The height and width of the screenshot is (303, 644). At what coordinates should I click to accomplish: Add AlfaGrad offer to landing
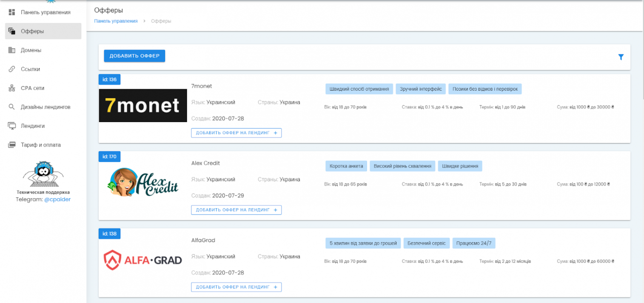point(236,287)
